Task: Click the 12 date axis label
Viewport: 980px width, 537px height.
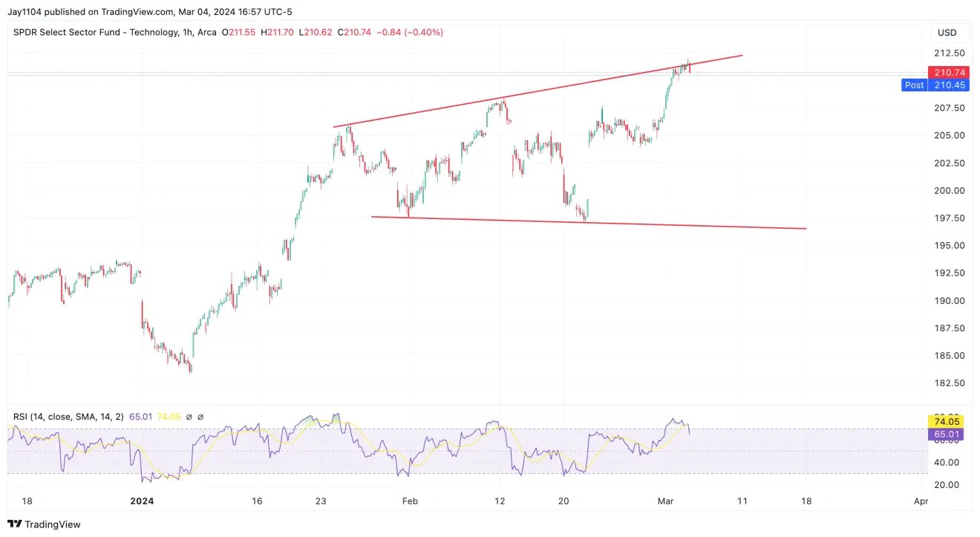Action: coord(500,501)
